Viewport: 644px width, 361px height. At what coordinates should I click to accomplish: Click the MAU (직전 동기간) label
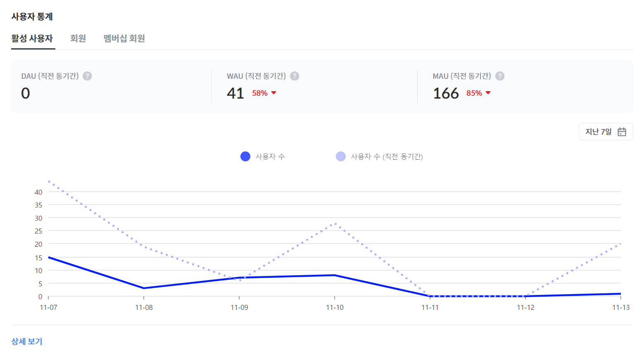(462, 76)
